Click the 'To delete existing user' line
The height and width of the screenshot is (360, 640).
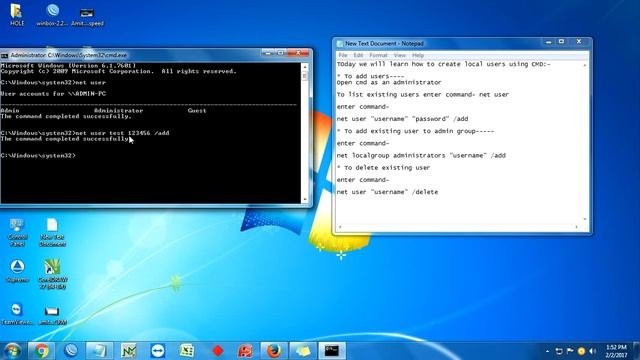click(x=383, y=168)
